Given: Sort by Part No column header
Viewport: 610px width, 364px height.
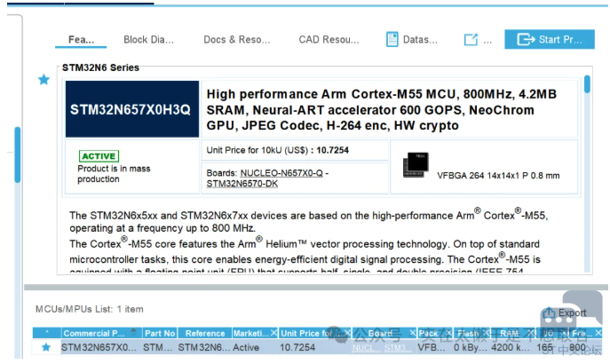Looking at the screenshot, I should click(160, 333).
